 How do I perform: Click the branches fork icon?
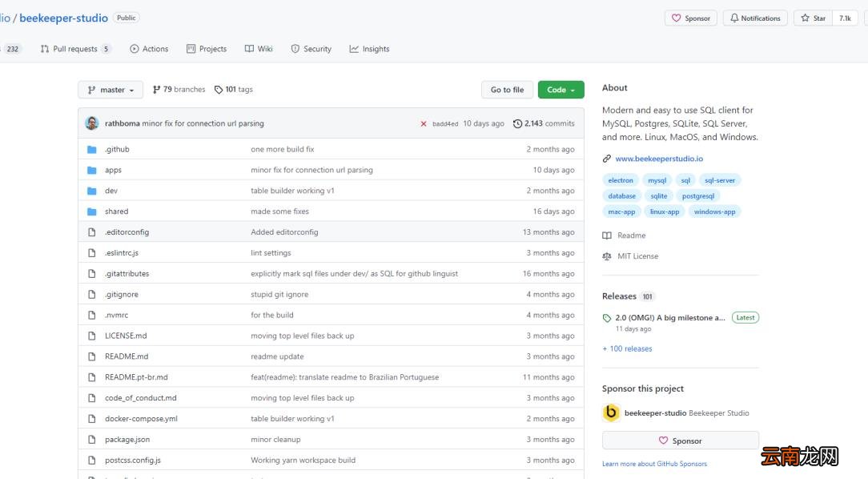tap(157, 89)
